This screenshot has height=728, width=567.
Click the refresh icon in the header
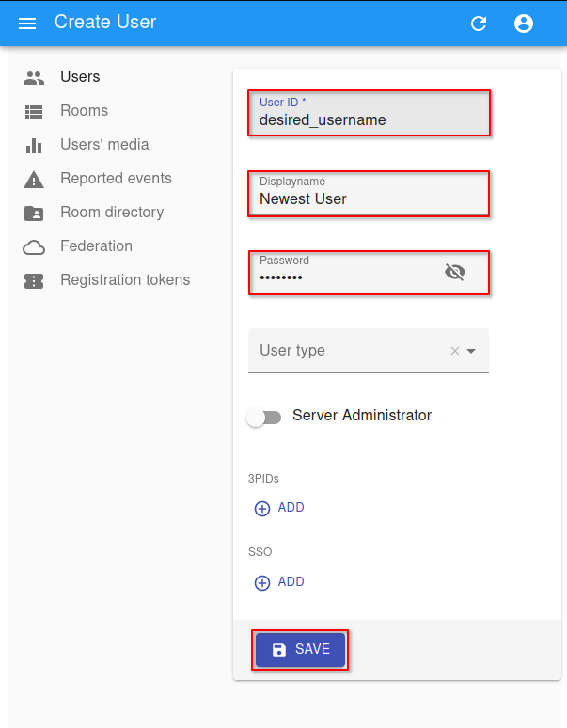[479, 24]
